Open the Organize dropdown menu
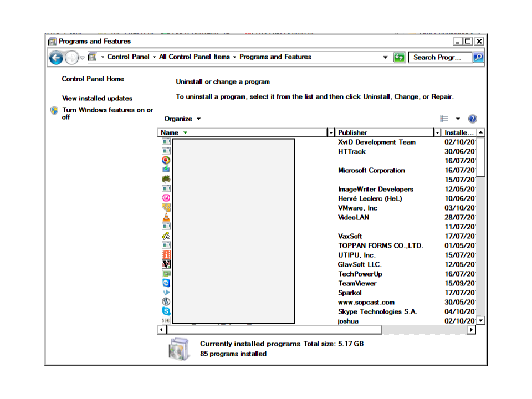This screenshot has width=532, height=399. [182, 119]
